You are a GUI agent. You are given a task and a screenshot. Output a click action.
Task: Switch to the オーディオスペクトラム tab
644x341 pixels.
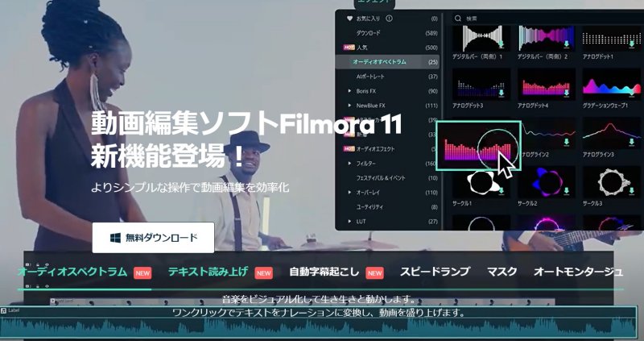pos(72,272)
